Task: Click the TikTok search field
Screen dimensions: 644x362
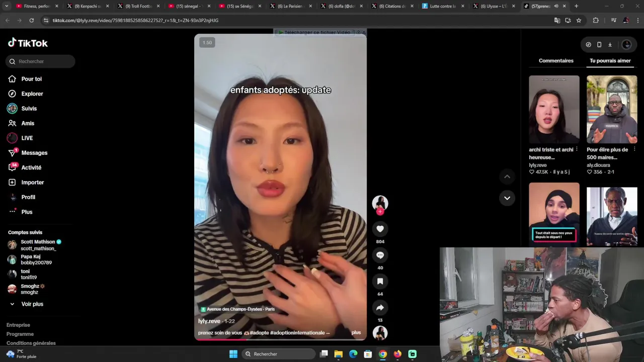Action: point(41,61)
